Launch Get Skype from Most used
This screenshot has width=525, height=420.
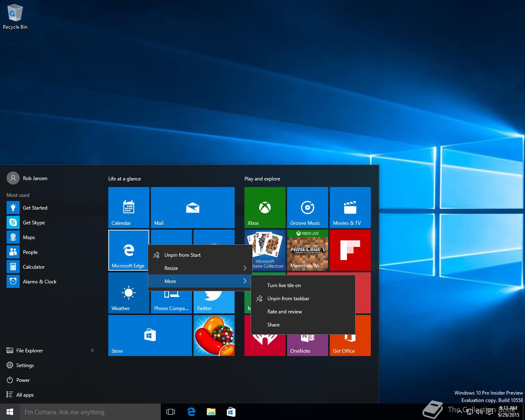[51, 223]
